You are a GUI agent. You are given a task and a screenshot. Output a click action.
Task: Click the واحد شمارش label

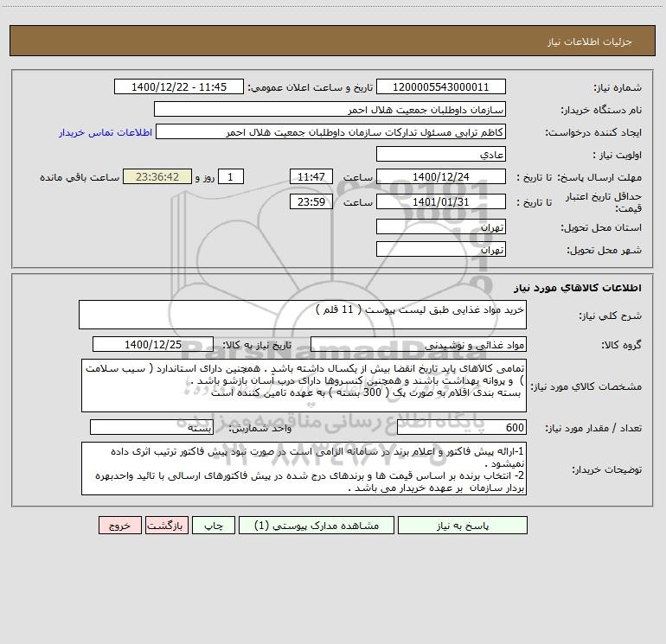pos(260,429)
